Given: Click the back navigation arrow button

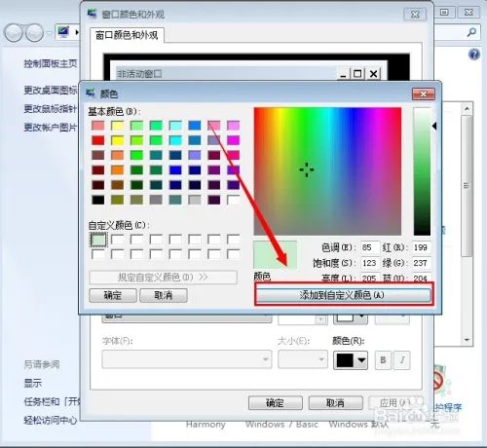Looking at the screenshot, I should coord(14,33).
